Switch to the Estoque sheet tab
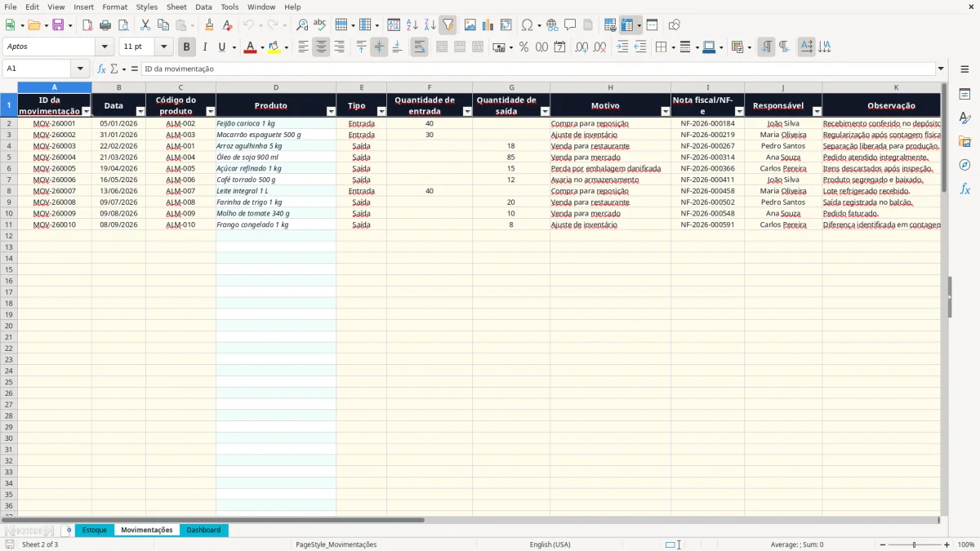980x551 pixels. tap(94, 530)
